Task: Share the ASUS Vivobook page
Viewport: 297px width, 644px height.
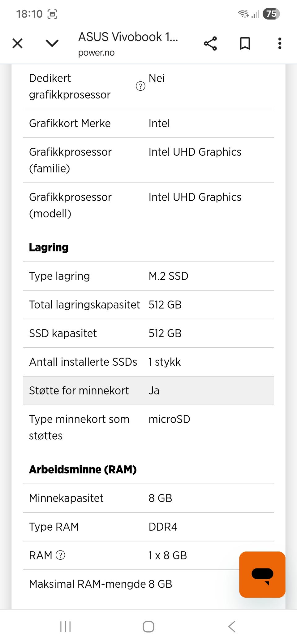Action: (210, 43)
